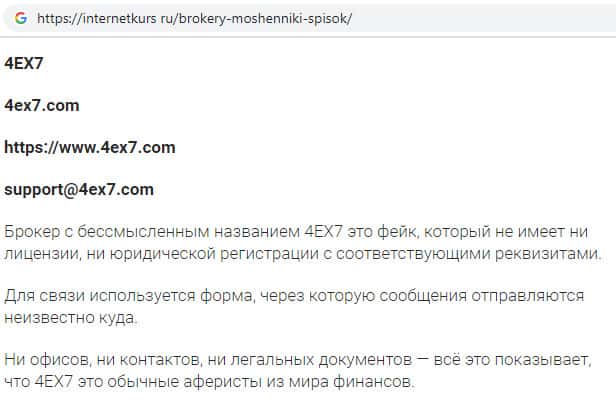The image size is (616, 401).
Task: Open the https://www.4ex7.com link
Action: [x=90, y=147]
